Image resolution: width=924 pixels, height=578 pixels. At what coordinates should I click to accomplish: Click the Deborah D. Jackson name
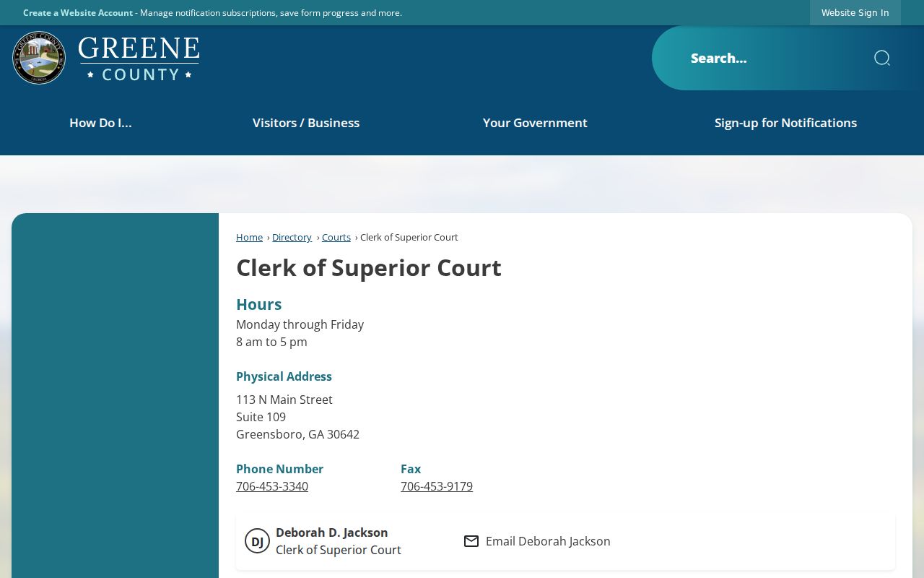click(332, 532)
